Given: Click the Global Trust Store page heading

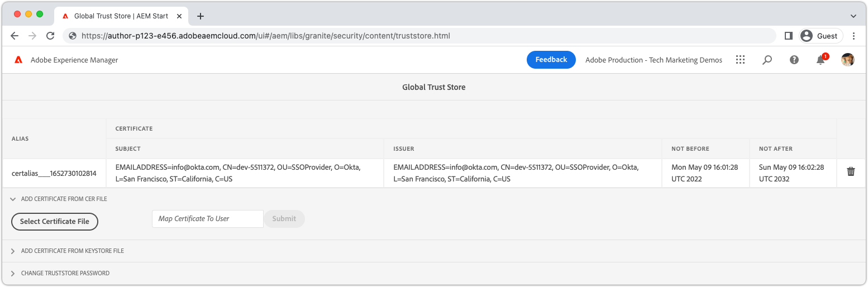Looking at the screenshot, I should (x=434, y=87).
